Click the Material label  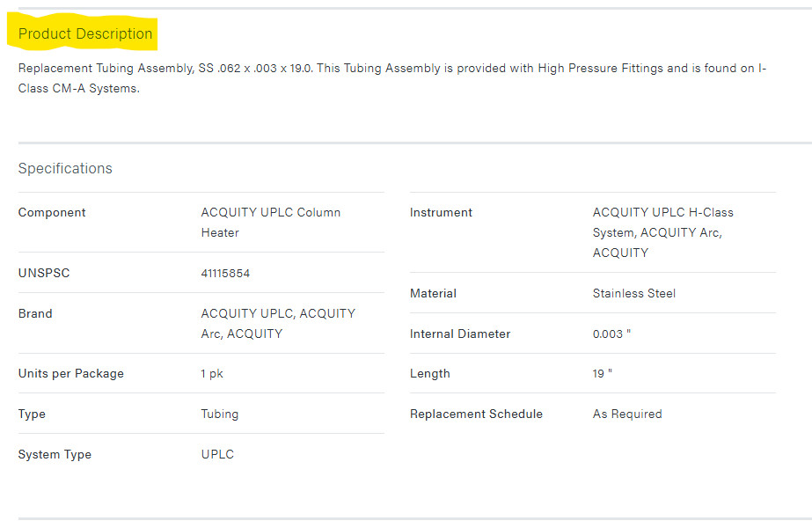(433, 293)
